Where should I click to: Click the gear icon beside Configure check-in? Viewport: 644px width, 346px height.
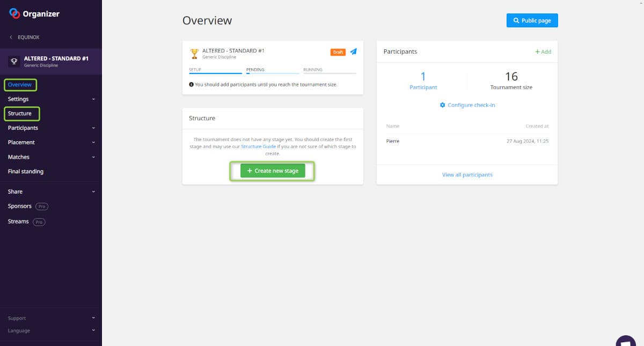[443, 105]
